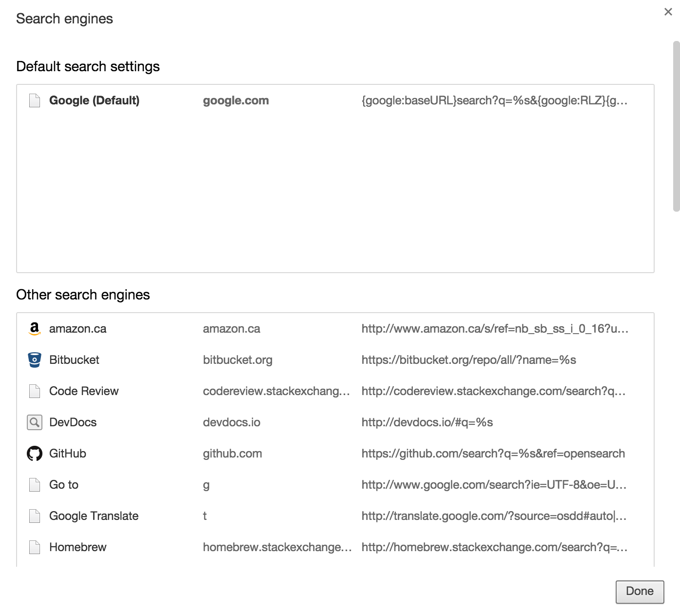Click the translate.google.com URL
680x616 pixels.
click(494, 516)
